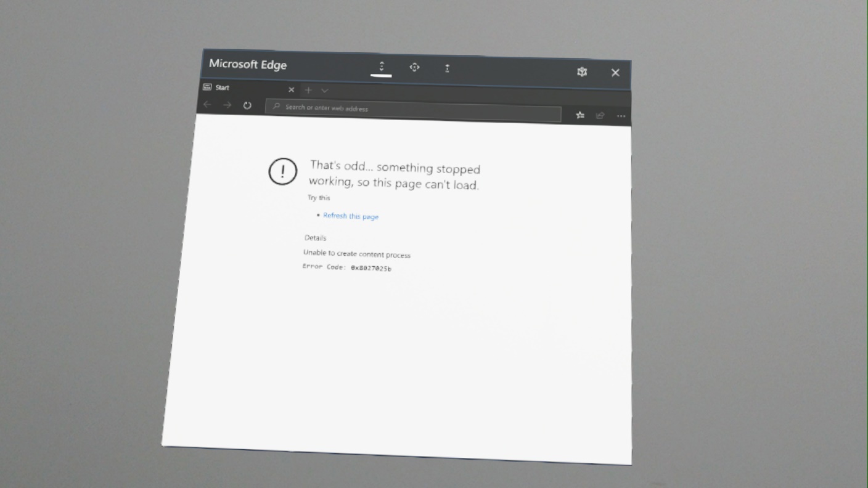Click the Error Code 0x8027025b text
The width and height of the screenshot is (868, 488).
tap(346, 267)
